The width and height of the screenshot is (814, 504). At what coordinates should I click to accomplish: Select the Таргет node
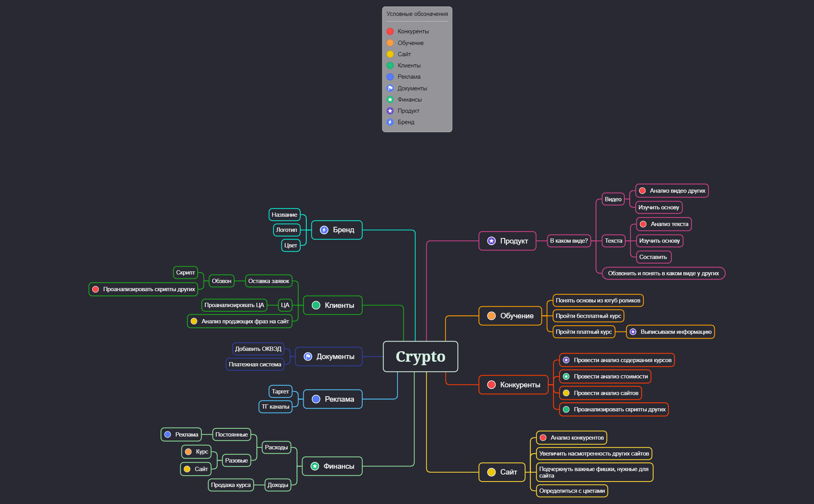tap(280, 392)
